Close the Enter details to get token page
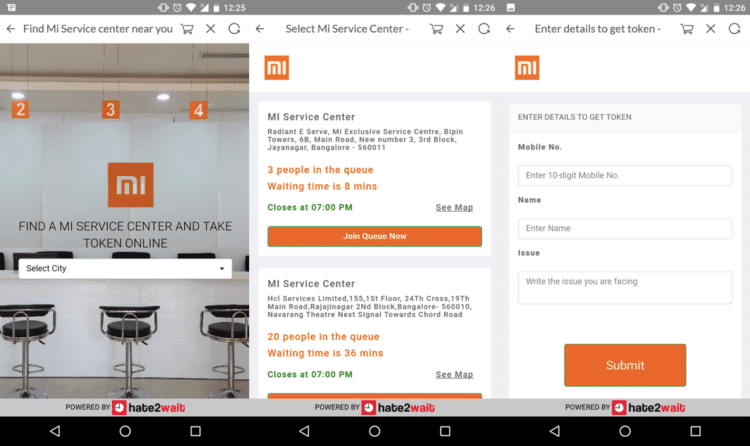The image size is (750, 446). pyautogui.click(x=711, y=29)
